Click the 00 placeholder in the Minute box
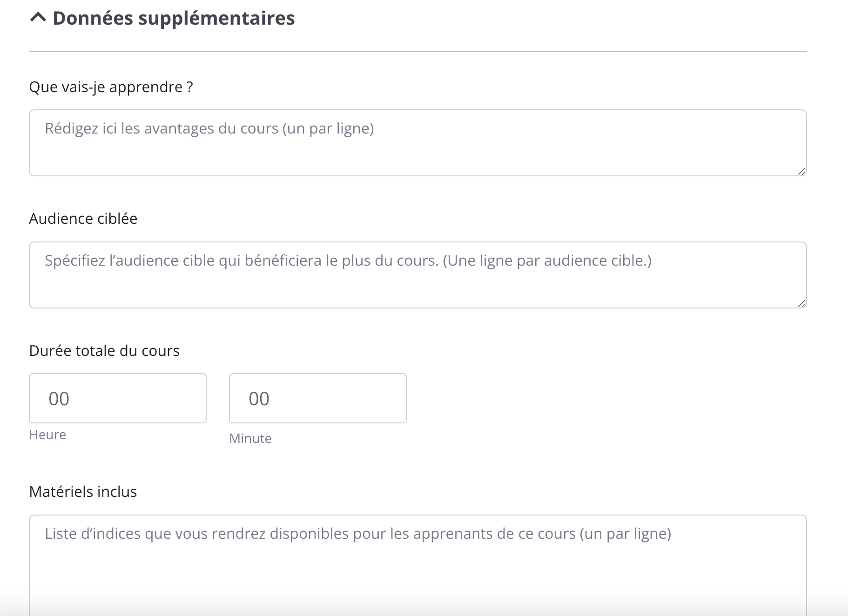The height and width of the screenshot is (616, 848). coord(259,399)
